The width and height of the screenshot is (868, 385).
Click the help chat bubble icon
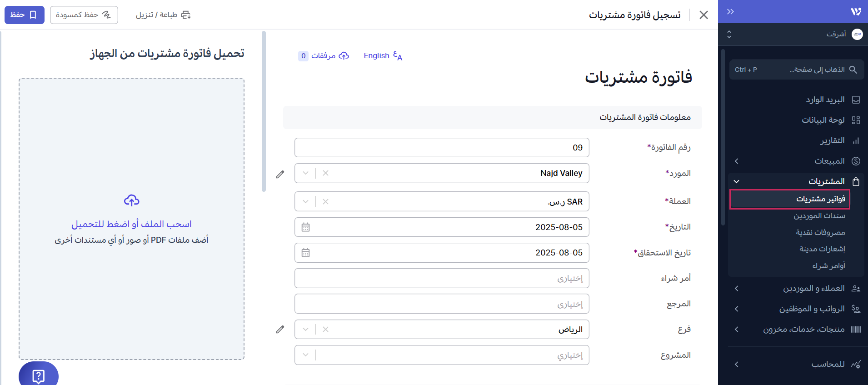[39, 376]
